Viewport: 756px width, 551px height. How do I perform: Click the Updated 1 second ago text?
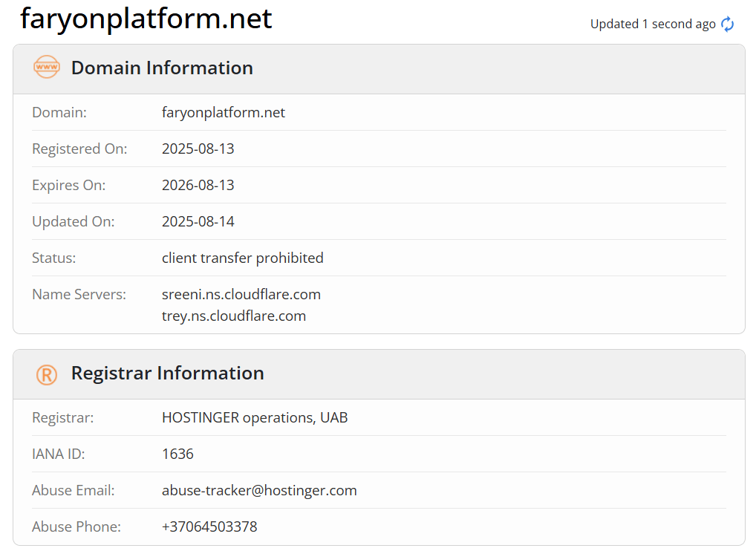[x=653, y=24]
